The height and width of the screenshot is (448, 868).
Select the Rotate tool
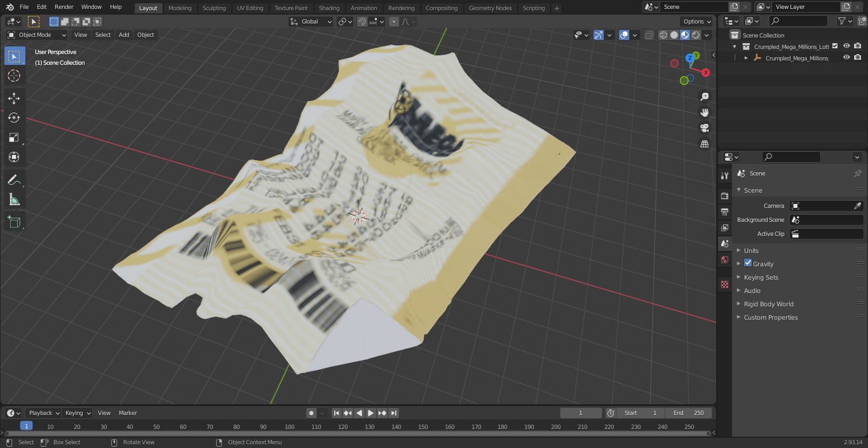(14, 118)
